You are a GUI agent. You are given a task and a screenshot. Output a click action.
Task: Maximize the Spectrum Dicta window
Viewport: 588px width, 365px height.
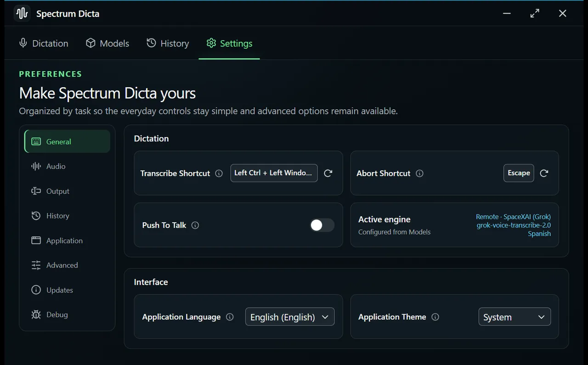535,13
